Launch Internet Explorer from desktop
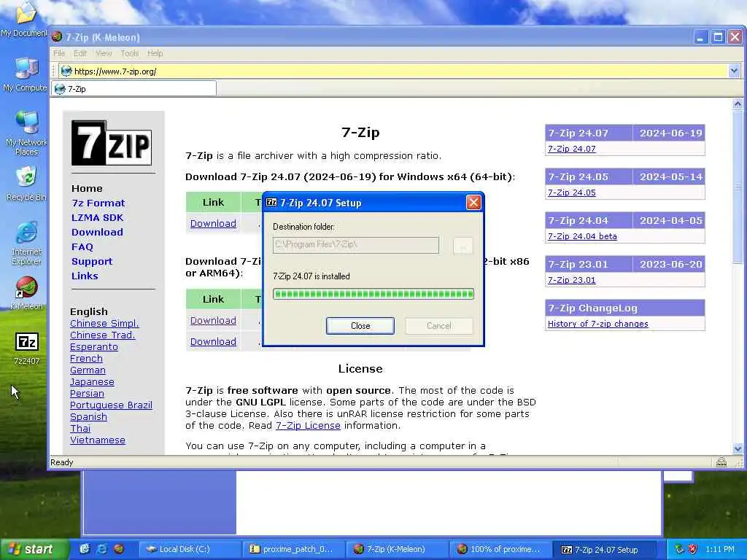The width and height of the screenshot is (747, 560). (x=26, y=243)
